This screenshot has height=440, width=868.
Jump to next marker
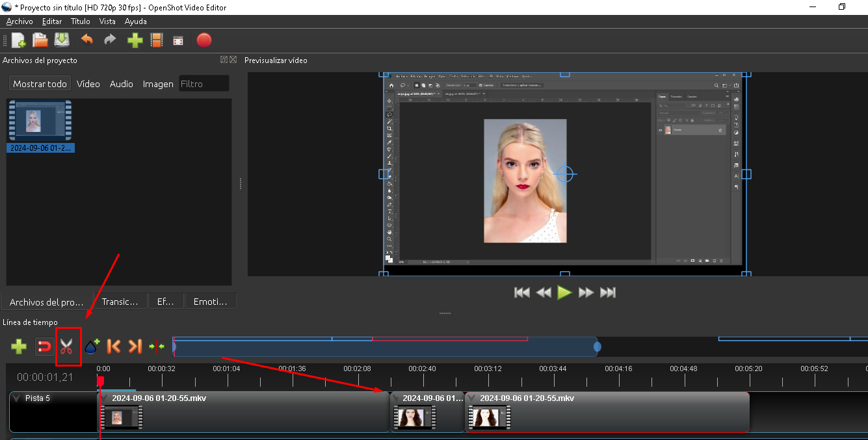[135, 346]
